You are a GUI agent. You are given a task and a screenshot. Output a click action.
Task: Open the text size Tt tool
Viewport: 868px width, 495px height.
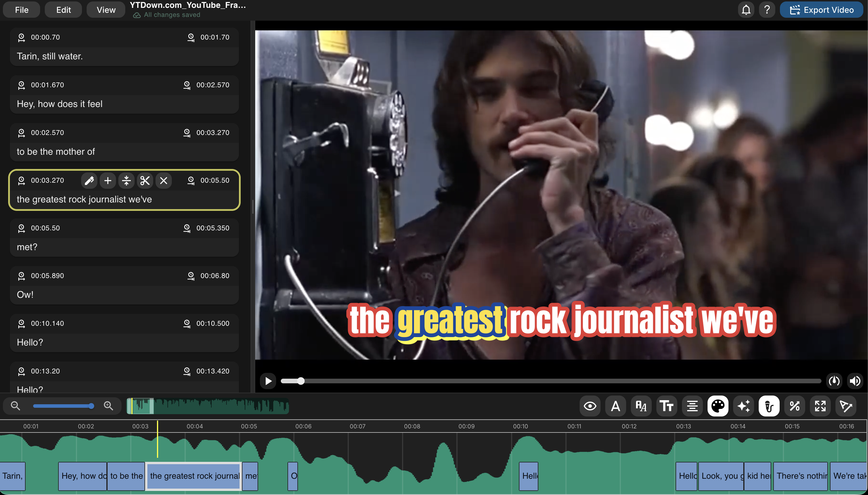(667, 406)
